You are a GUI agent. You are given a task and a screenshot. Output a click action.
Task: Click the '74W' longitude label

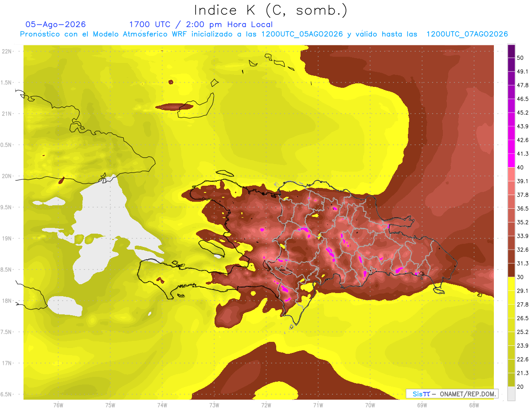coord(162,405)
